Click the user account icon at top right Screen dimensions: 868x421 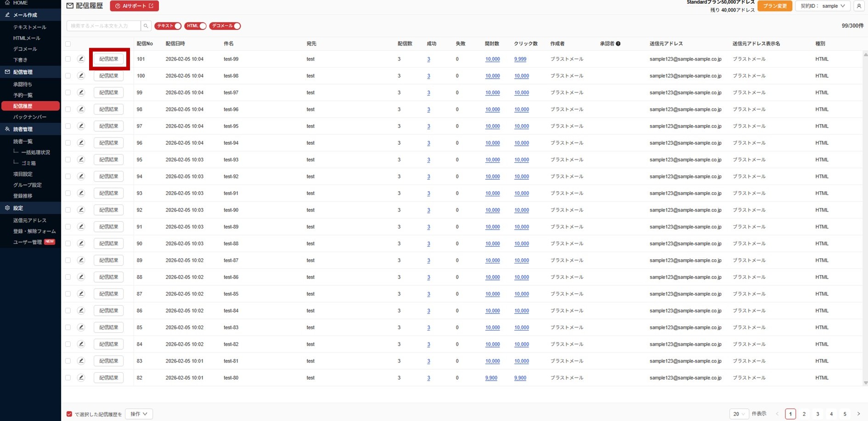(x=858, y=6)
